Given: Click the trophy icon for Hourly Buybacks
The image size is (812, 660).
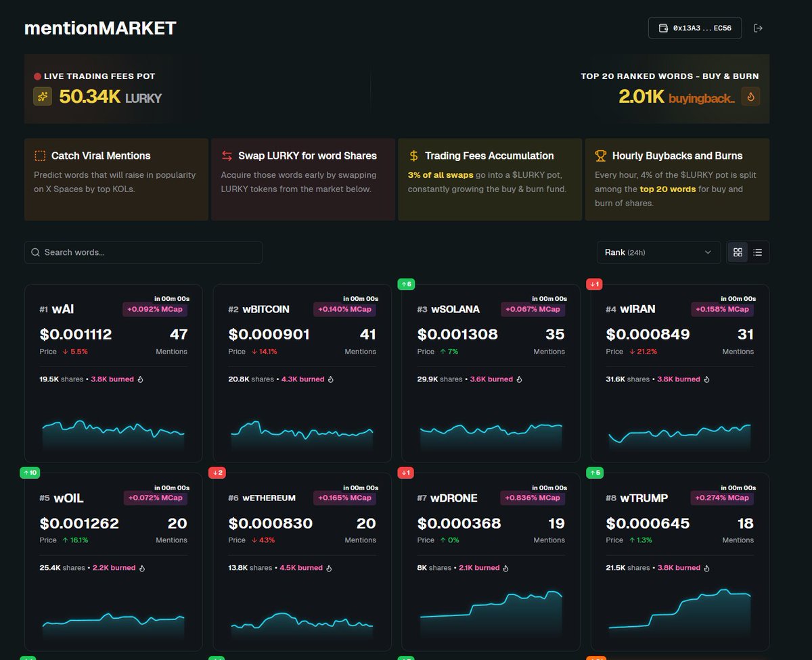Looking at the screenshot, I should [600, 156].
